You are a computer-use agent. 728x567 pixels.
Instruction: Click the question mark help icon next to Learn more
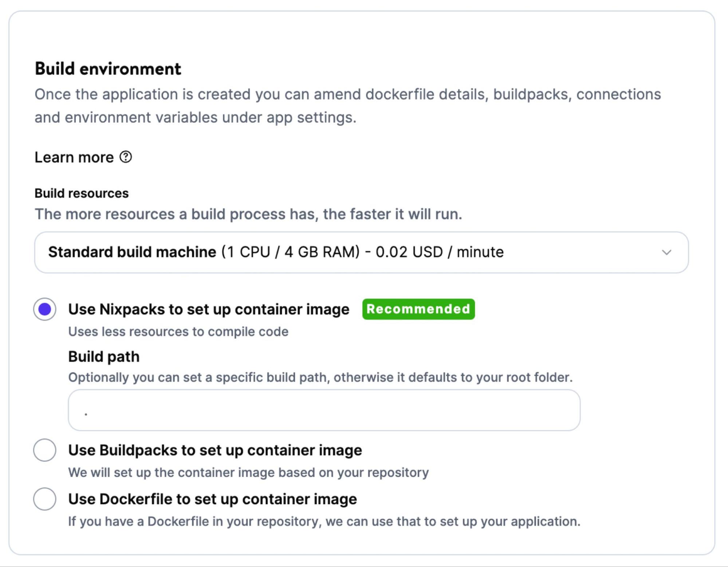pos(125,157)
